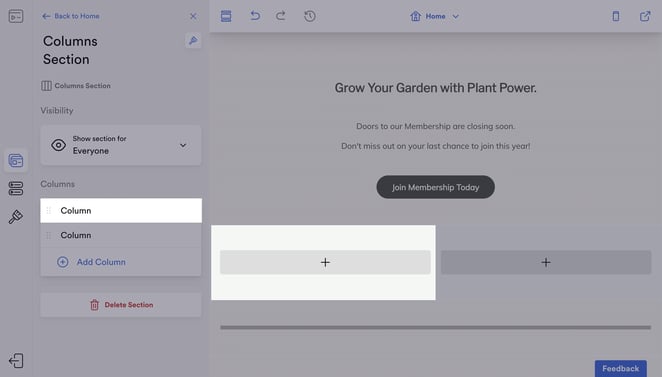
Task: Open version history clock icon
Action: point(309,16)
